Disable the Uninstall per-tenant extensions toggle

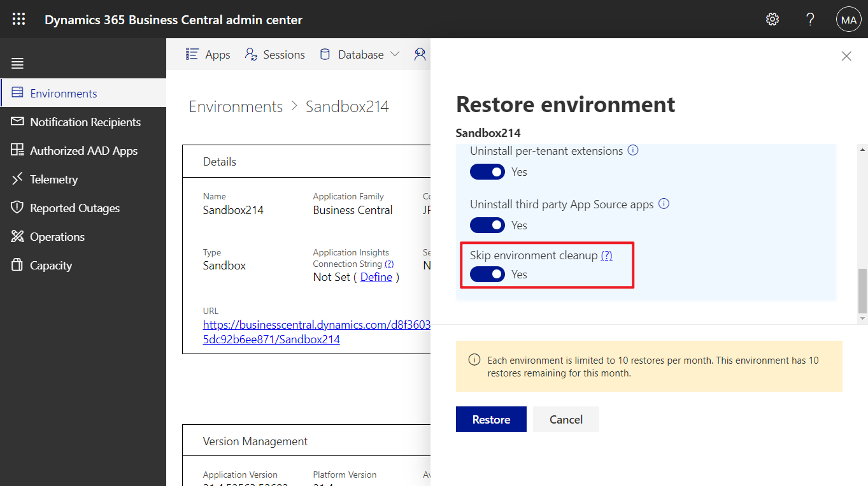point(487,171)
